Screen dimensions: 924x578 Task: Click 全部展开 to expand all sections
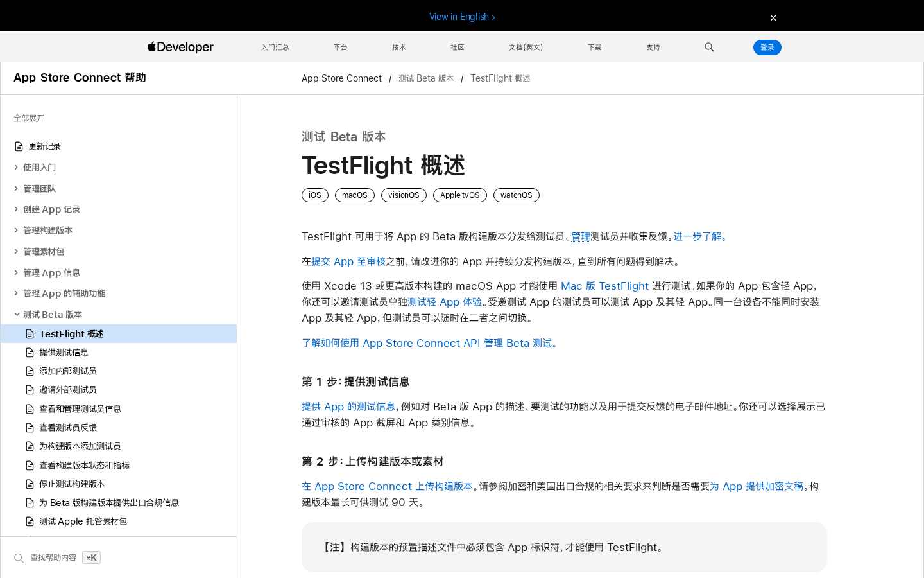coord(29,118)
